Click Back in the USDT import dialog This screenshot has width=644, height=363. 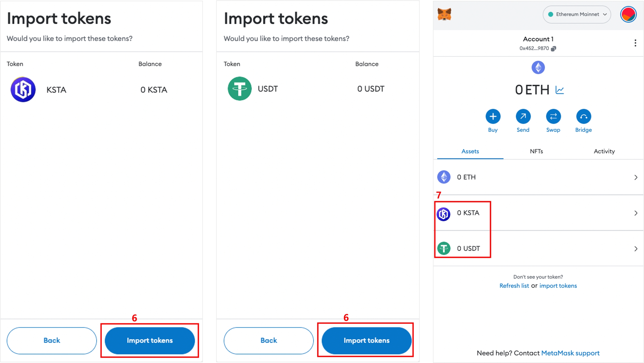coord(269,341)
